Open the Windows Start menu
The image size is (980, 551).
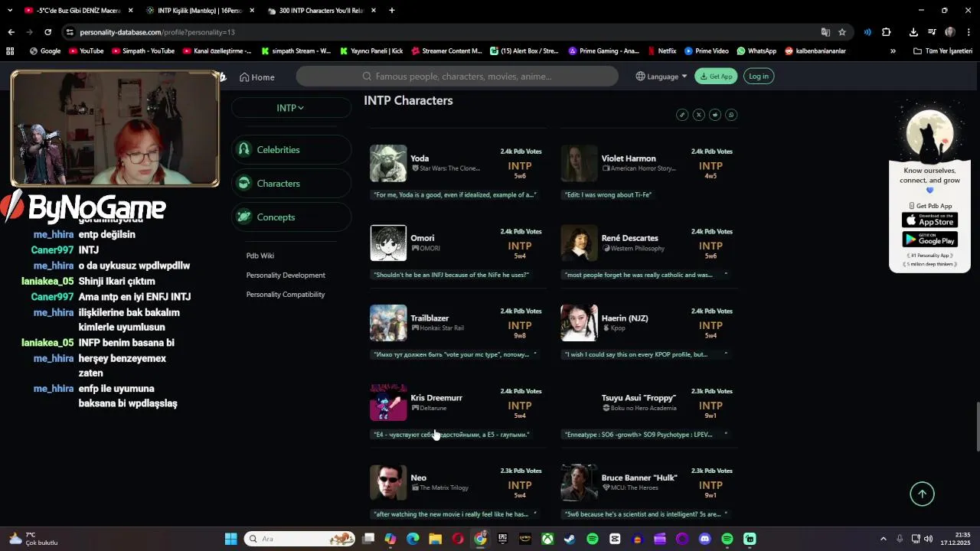tap(230, 539)
